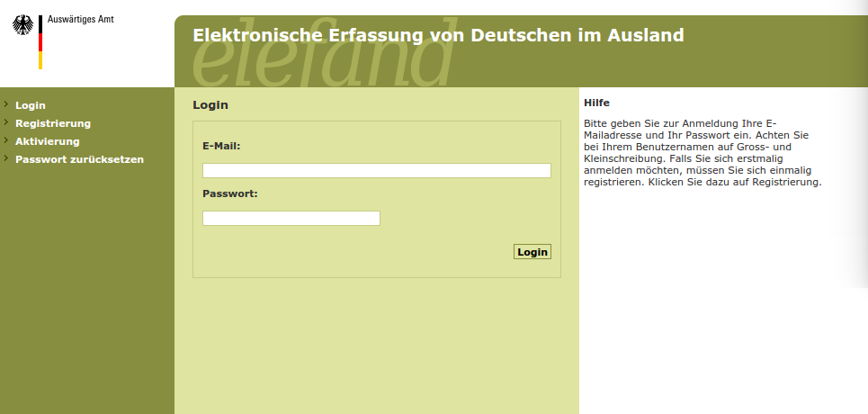
Task: Click the page title Elektronische Erfassung von Deutschen
Action: click(x=438, y=35)
